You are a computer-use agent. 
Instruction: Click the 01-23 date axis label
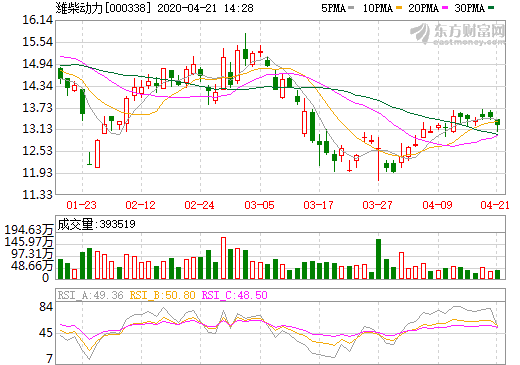coord(81,205)
